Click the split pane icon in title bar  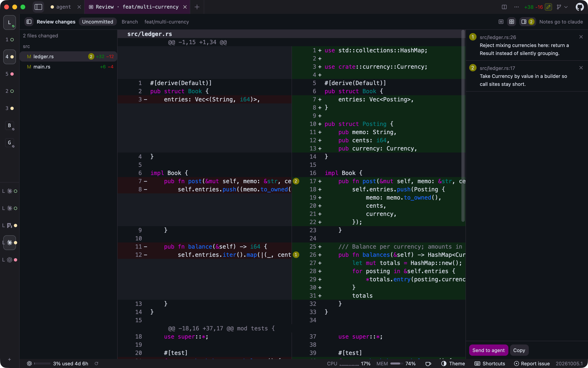click(x=504, y=7)
